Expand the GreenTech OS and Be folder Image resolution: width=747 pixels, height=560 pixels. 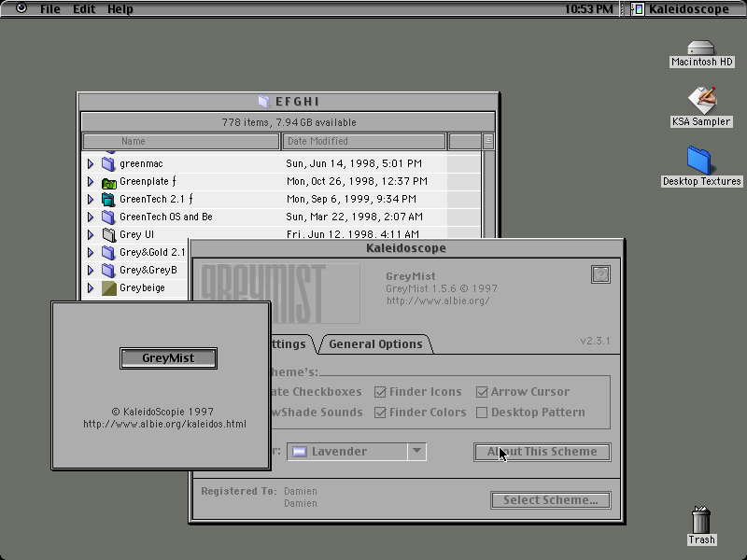click(x=91, y=217)
